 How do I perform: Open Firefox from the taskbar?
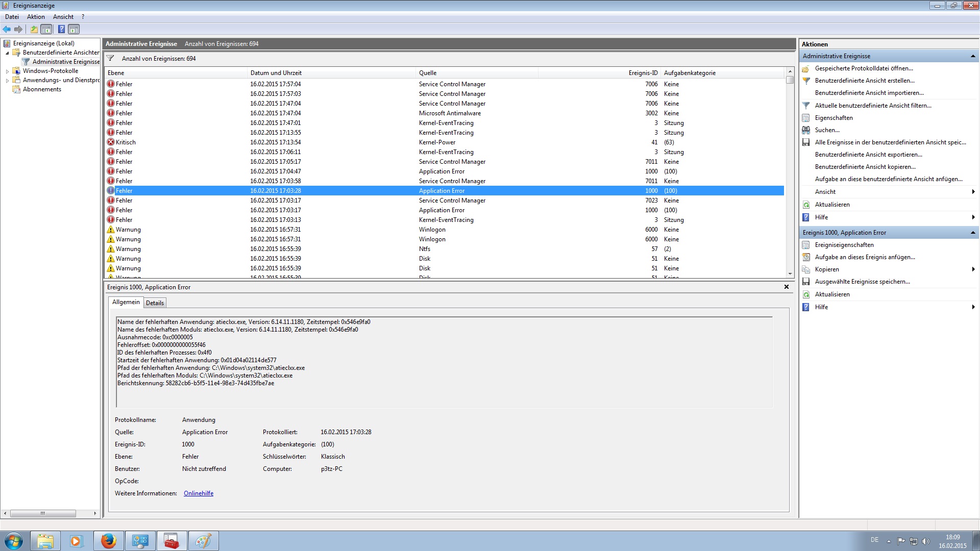[x=108, y=541]
